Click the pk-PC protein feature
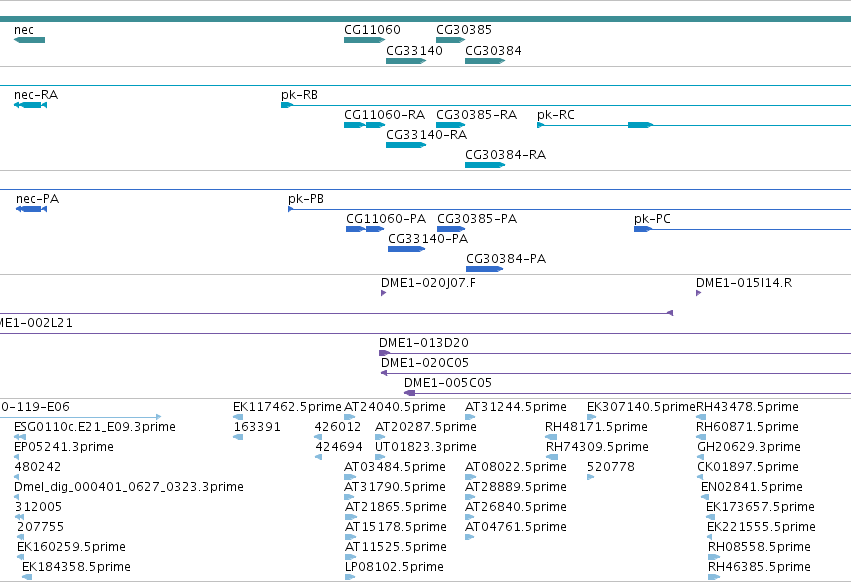 643,229
